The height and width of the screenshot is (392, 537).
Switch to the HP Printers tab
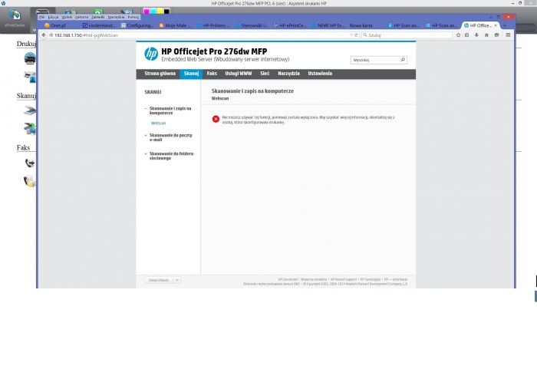pyautogui.click(x=213, y=25)
